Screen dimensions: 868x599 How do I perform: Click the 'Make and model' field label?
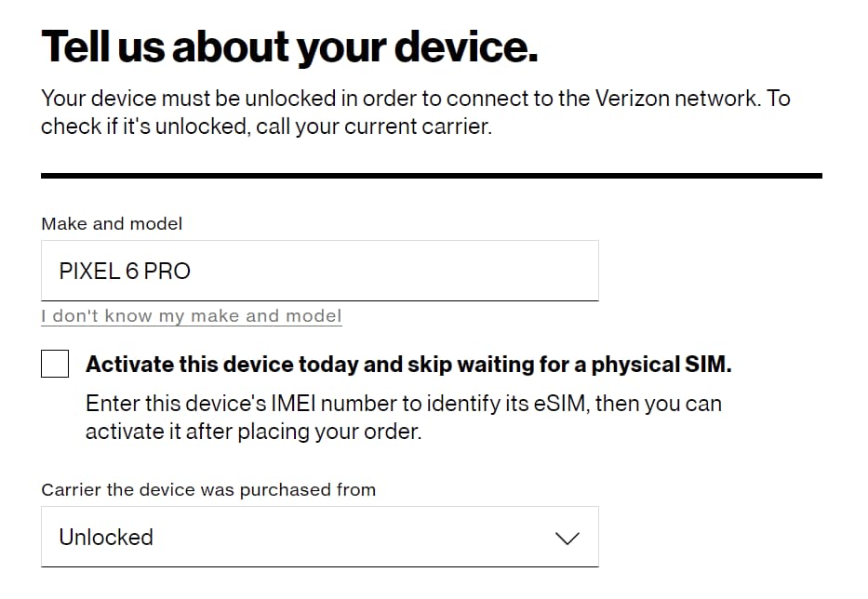[x=112, y=223]
